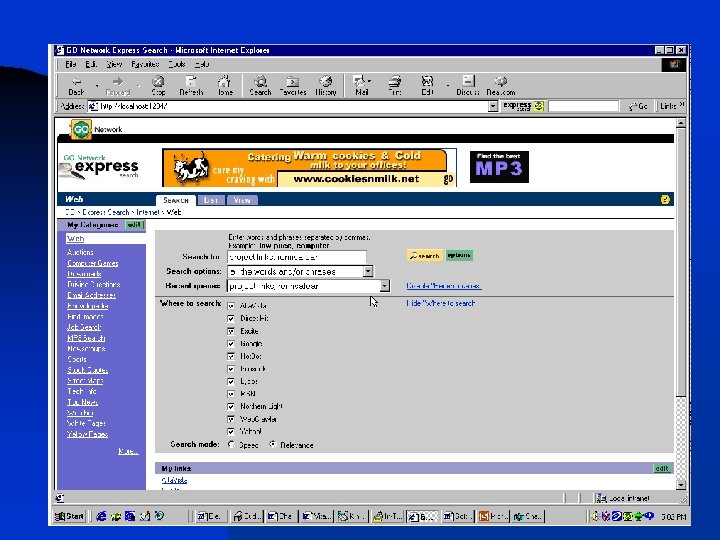Click the Mail toolbar icon
This screenshot has width=720, height=540.
click(x=361, y=86)
